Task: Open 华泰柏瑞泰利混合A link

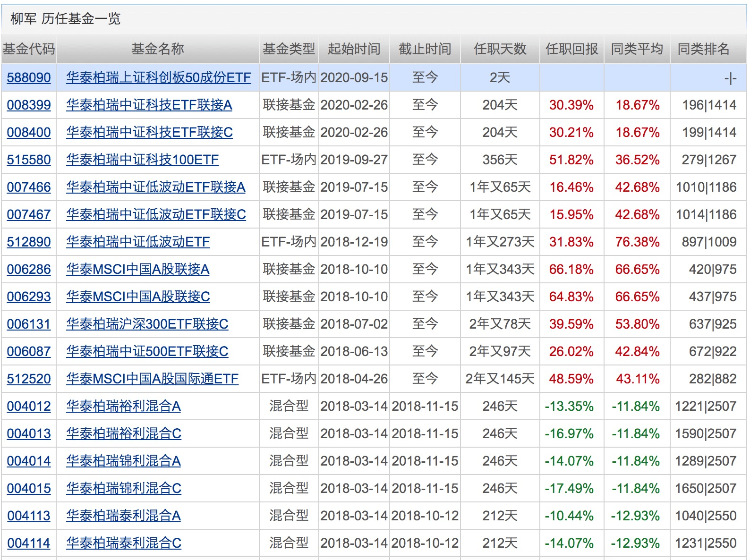Action: (123, 516)
